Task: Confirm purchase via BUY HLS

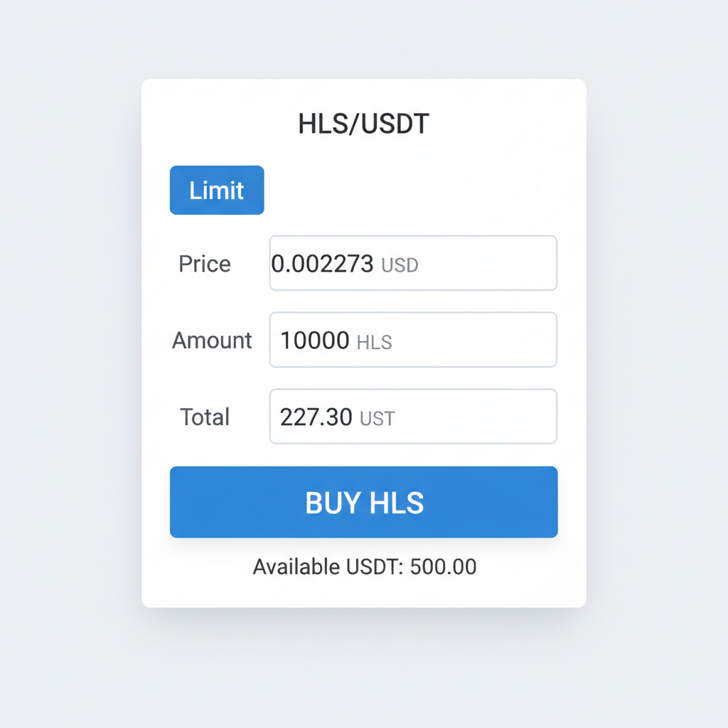Action: (x=363, y=502)
